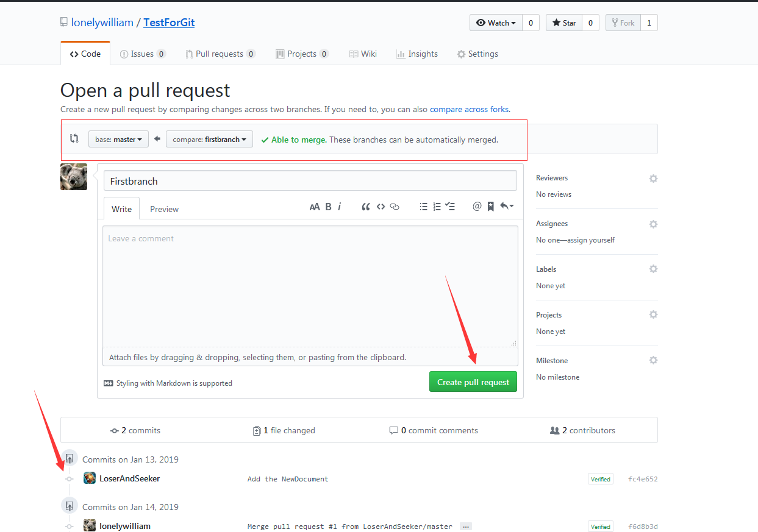Switch to the Code tab

click(x=85, y=54)
